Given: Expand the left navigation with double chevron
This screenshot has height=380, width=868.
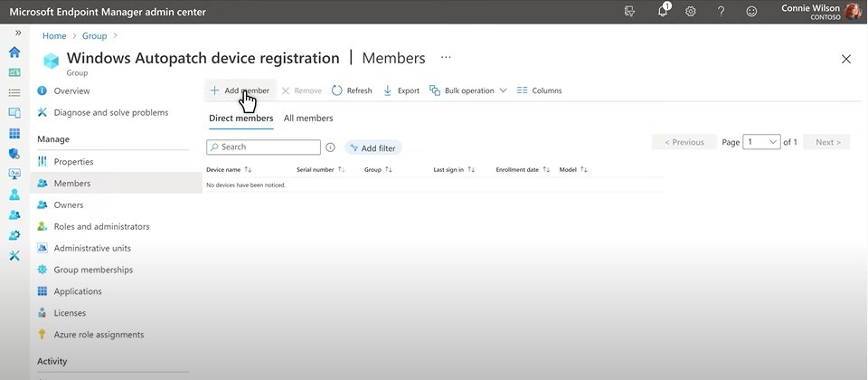Looking at the screenshot, I should pyautogui.click(x=18, y=33).
